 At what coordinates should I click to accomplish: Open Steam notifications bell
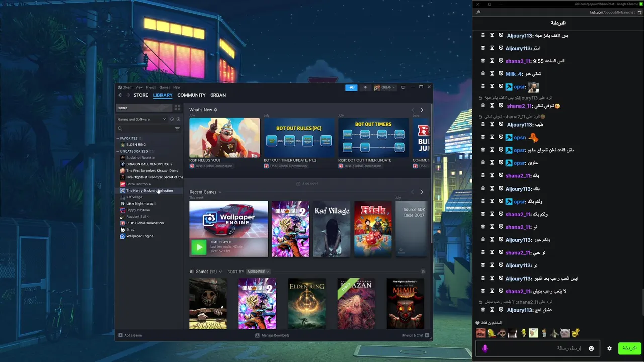(x=365, y=87)
